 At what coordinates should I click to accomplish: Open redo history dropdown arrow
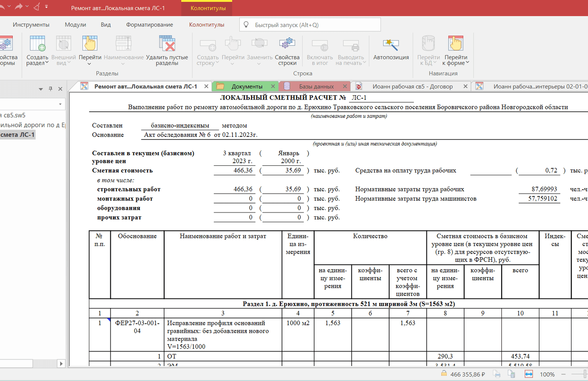[27, 7]
